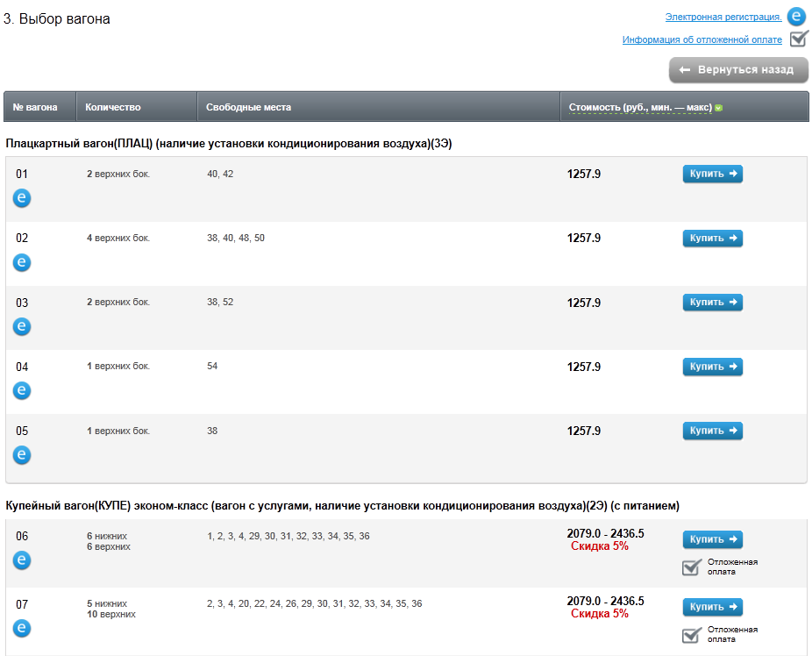Click '10 верхних' quantity in wagon 07
The image size is (812, 656).
pyautogui.click(x=110, y=615)
